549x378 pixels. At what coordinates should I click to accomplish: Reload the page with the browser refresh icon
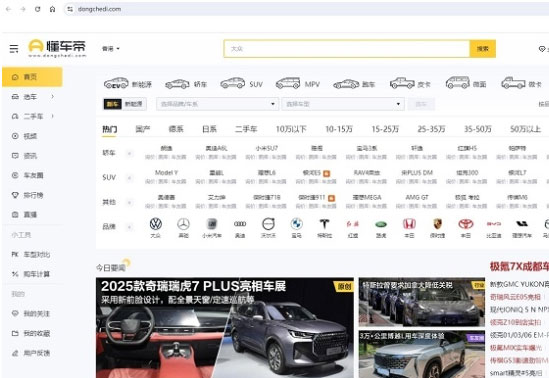37,9
